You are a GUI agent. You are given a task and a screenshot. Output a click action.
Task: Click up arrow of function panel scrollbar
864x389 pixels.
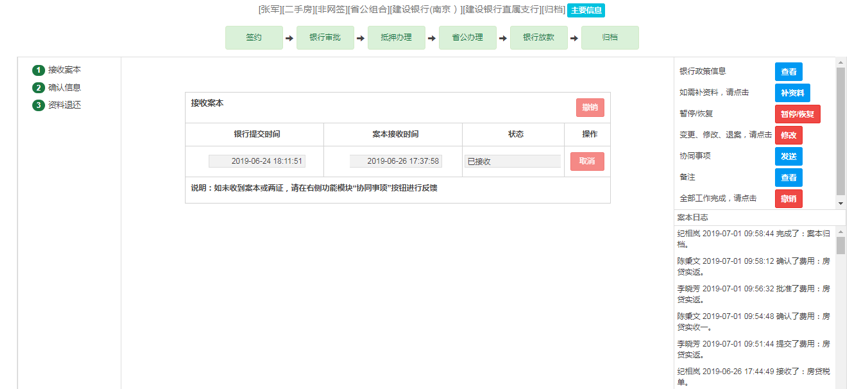pyautogui.click(x=841, y=62)
